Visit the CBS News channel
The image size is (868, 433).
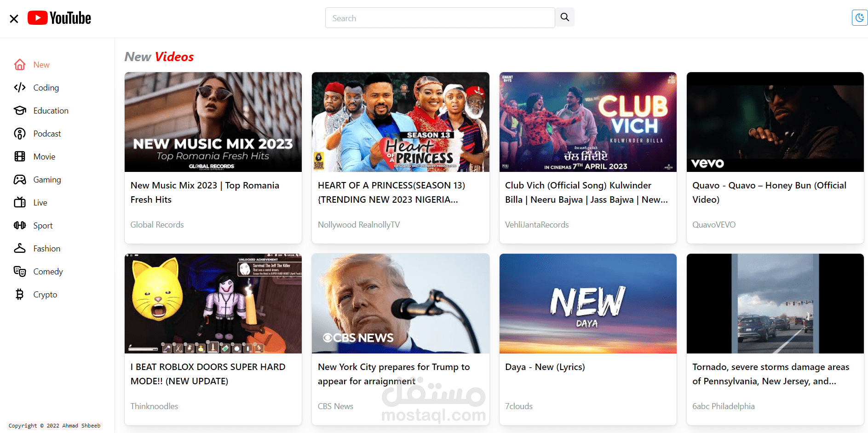[x=335, y=406]
